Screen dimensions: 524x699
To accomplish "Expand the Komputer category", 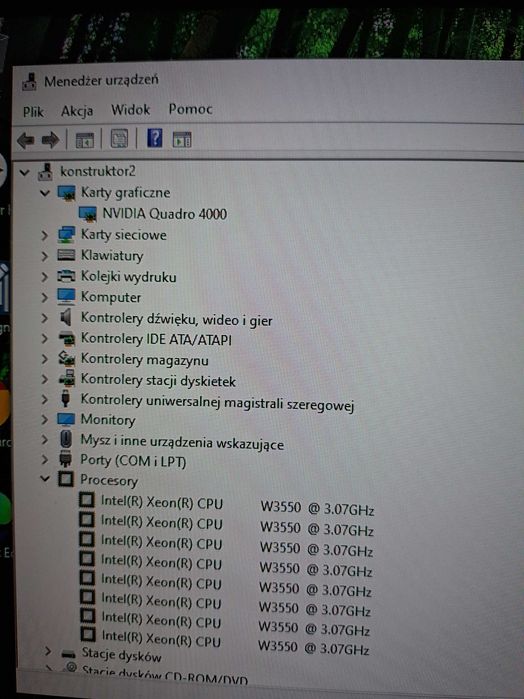I will pyautogui.click(x=44, y=297).
